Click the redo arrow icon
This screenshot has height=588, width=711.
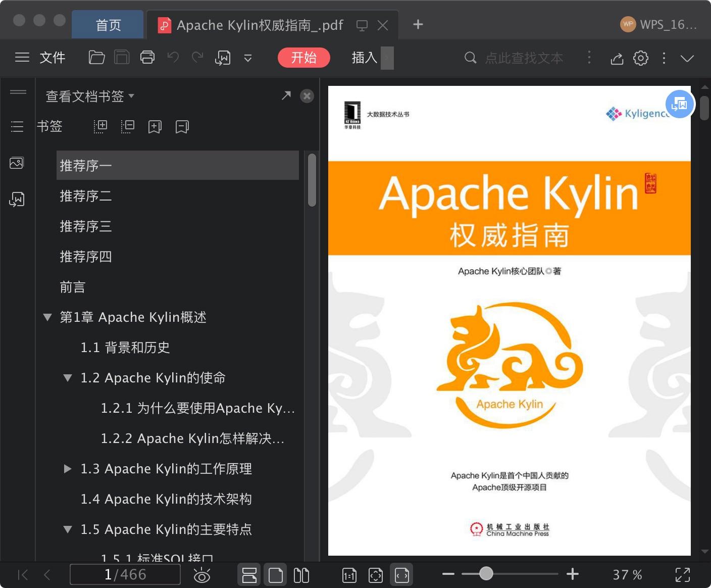tap(197, 58)
